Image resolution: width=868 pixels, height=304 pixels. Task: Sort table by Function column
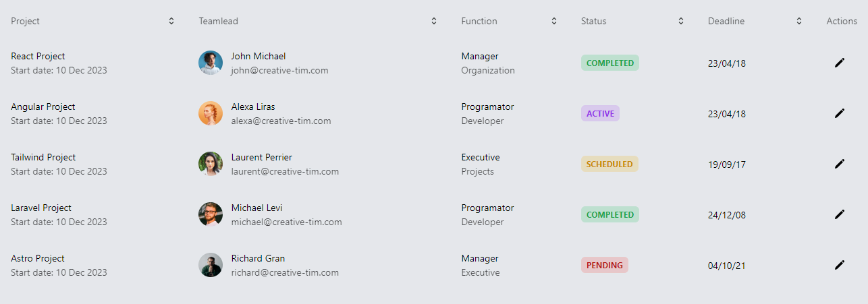coord(554,21)
